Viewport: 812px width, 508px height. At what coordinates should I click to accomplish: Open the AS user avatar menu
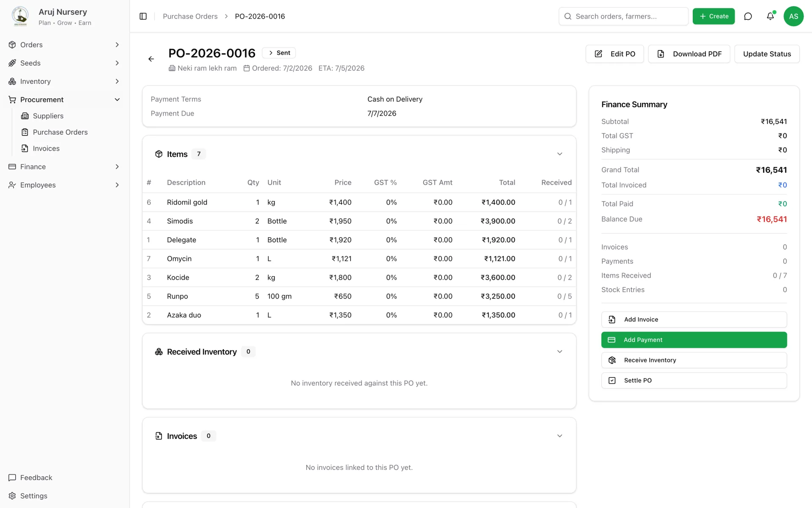[x=793, y=16]
